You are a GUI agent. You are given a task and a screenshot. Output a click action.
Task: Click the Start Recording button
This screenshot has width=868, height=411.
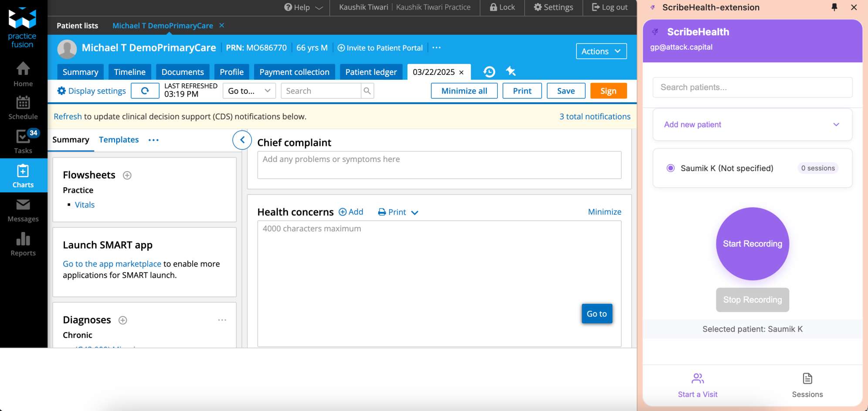click(753, 244)
